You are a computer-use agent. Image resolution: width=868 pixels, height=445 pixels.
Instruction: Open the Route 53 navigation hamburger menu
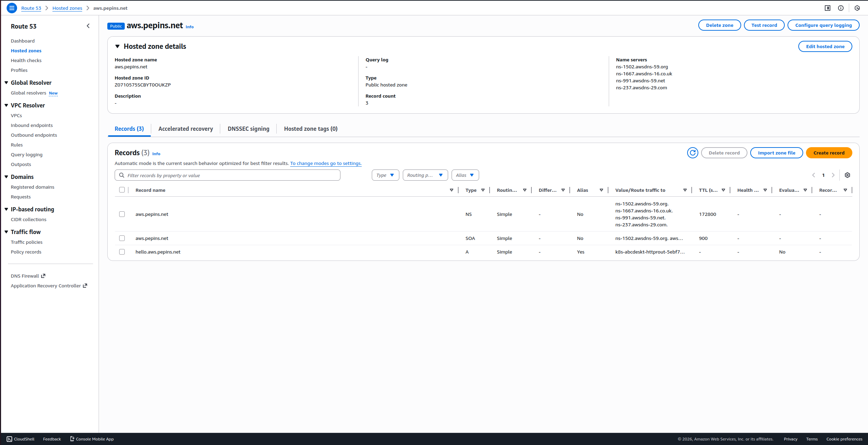click(11, 8)
